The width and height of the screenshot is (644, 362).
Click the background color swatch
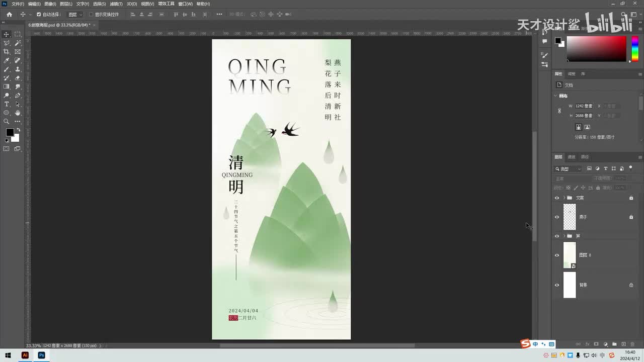point(16,138)
